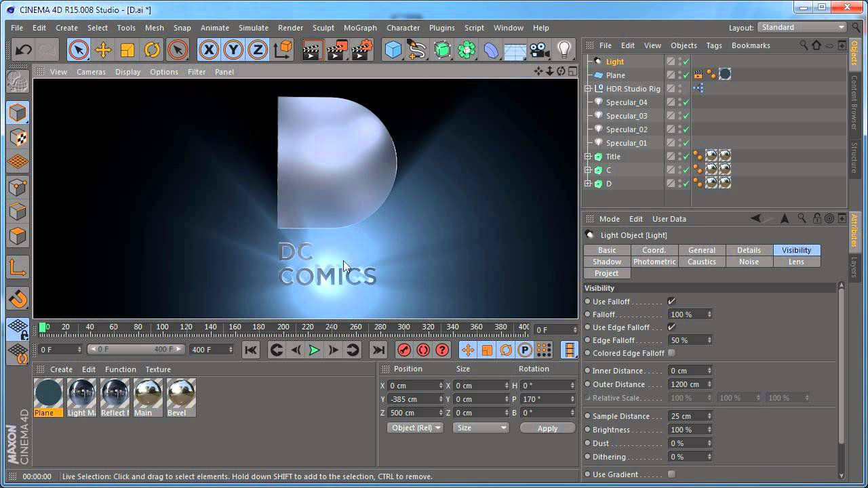Viewport: 868px width, 488px height.
Task: Open the render settings clapperboard with gear
Action: click(x=362, y=50)
